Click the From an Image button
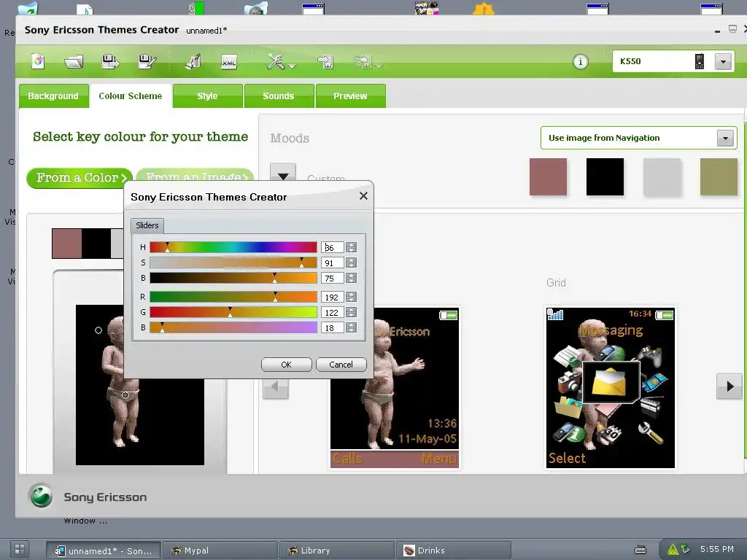Viewport: 747px width, 560px height. pyautogui.click(x=196, y=174)
